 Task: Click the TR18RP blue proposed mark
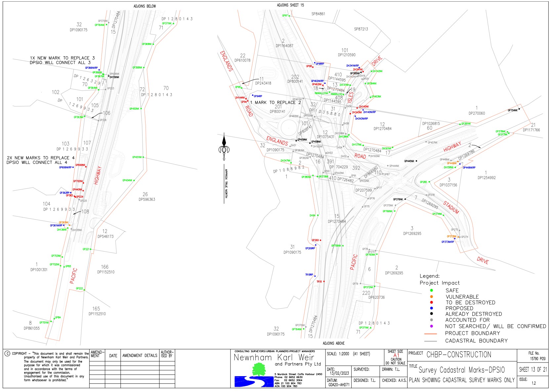pos(315,276)
